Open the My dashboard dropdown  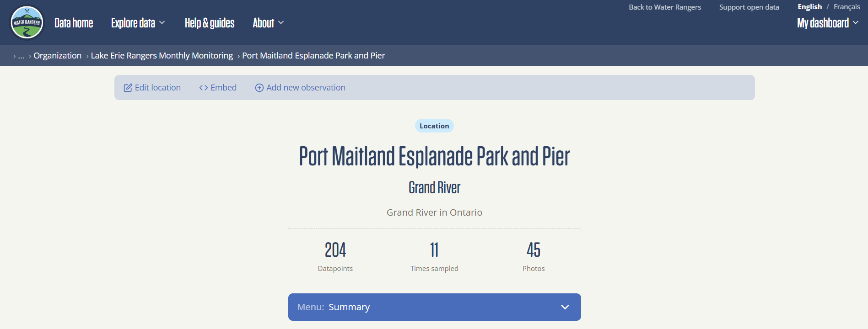828,23
